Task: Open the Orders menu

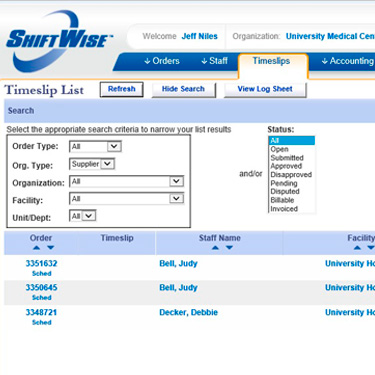Action: pyautogui.click(x=162, y=61)
